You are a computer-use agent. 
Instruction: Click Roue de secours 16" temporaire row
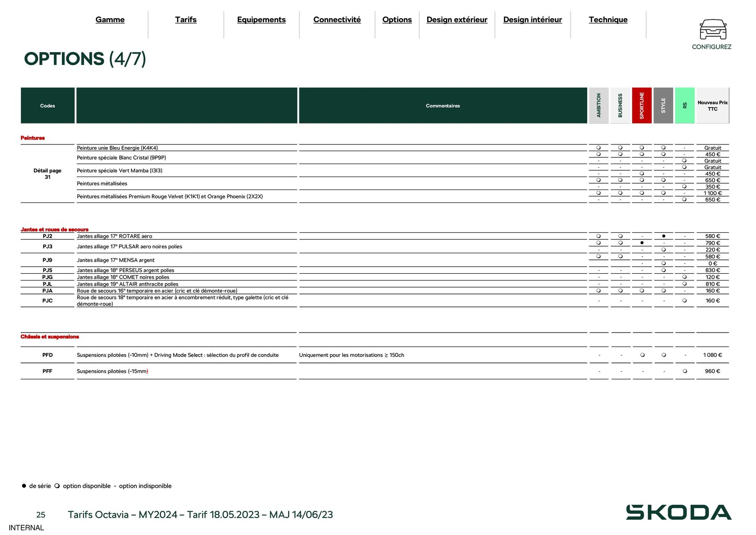[x=157, y=291]
